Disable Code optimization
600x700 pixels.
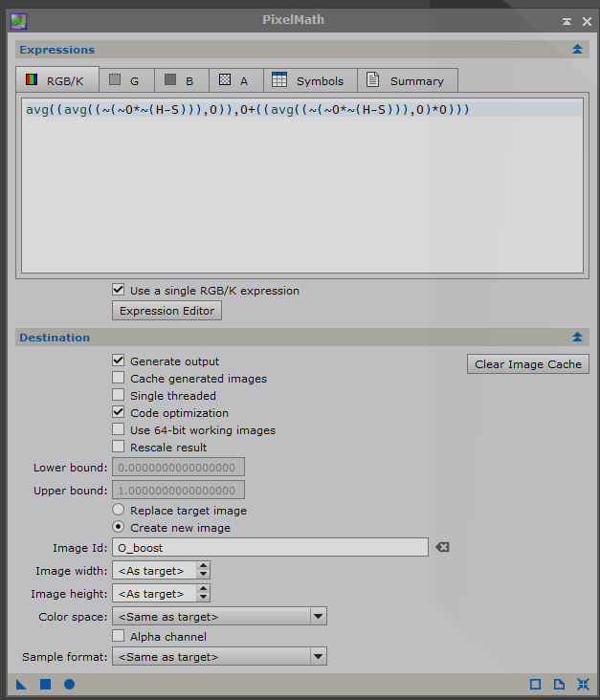118,412
